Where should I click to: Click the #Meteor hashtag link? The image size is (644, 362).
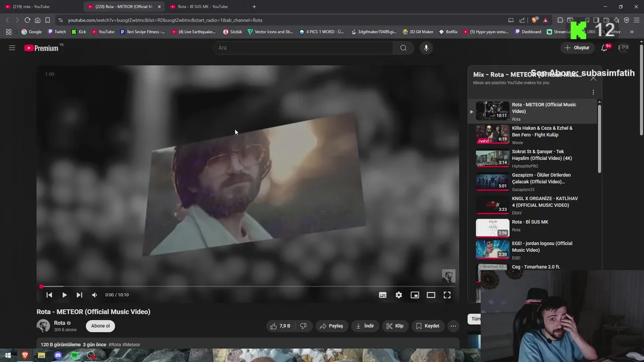click(131, 344)
